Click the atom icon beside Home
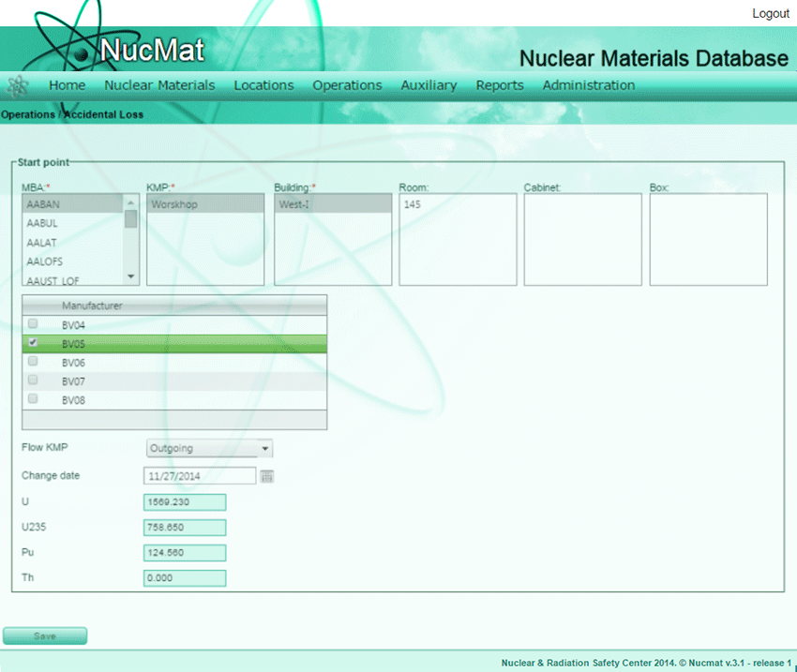Image resolution: width=797 pixels, height=672 pixels. pyautogui.click(x=17, y=86)
